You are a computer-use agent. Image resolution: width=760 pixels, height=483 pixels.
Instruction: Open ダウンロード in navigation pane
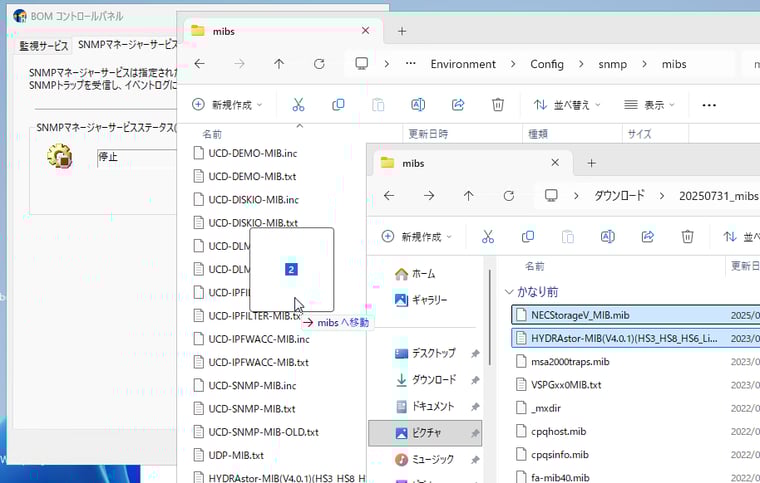(x=426, y=379)
